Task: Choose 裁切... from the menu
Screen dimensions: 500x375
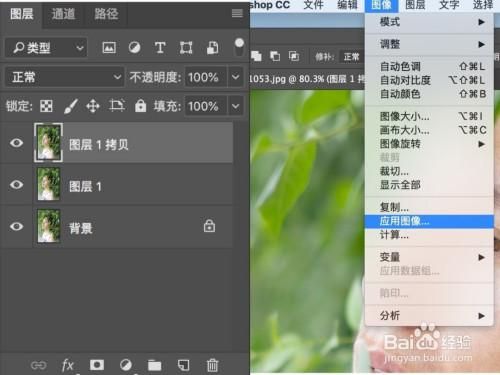Action: 429,171
